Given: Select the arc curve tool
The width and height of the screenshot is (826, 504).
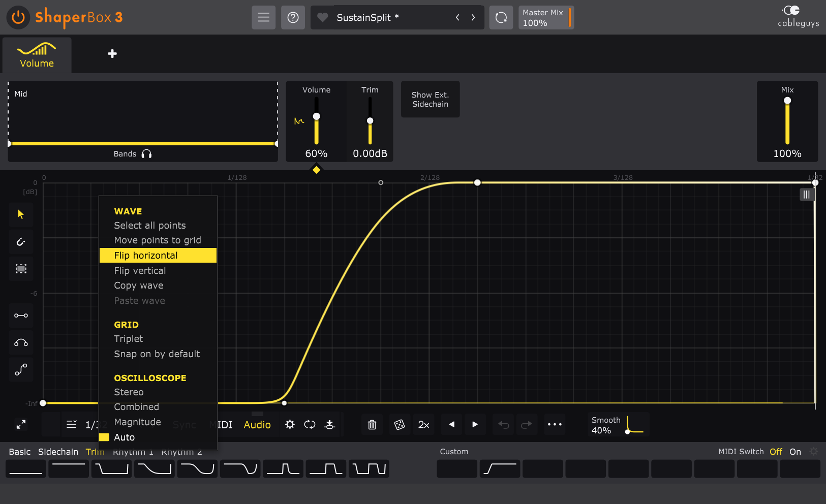Looking at the screenshot, I should tap(21, 342).
